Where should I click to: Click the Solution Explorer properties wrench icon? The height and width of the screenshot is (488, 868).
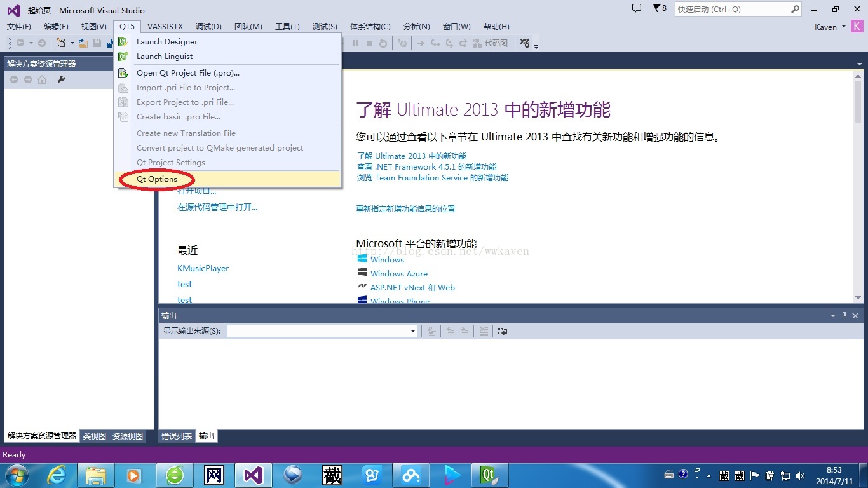pos(62,79)
